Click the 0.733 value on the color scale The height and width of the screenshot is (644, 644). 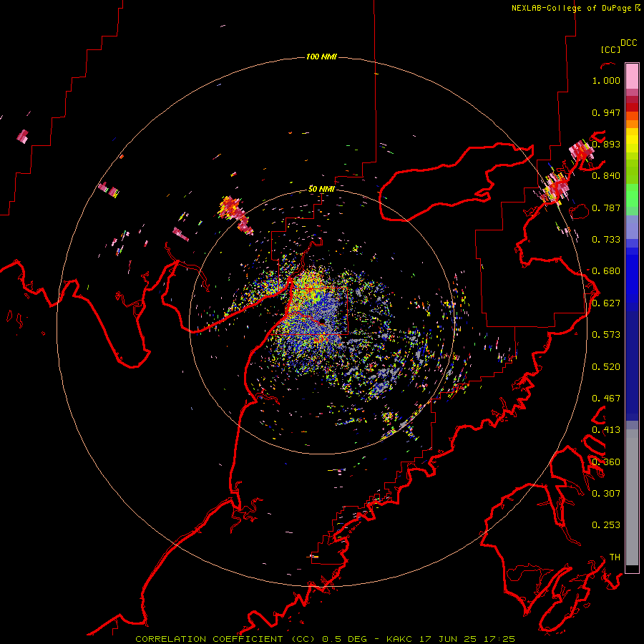(x=606, y=240)
